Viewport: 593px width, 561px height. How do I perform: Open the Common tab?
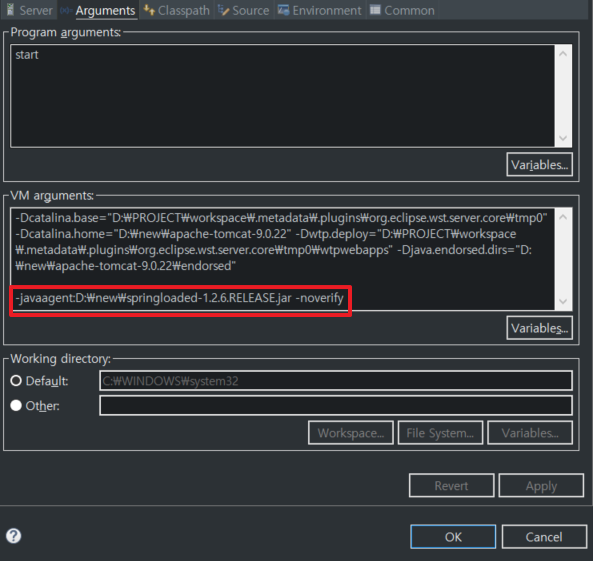[x=402, y=10]
